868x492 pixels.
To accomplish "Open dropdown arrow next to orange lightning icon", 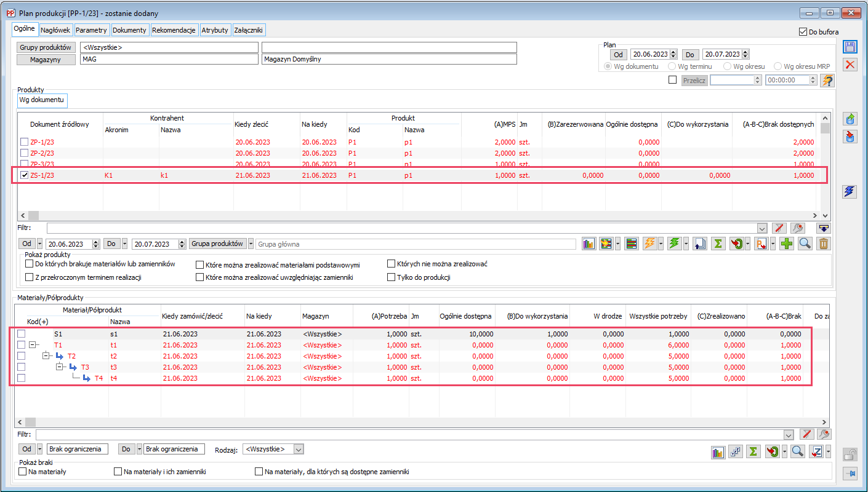I will click(661, 244).
